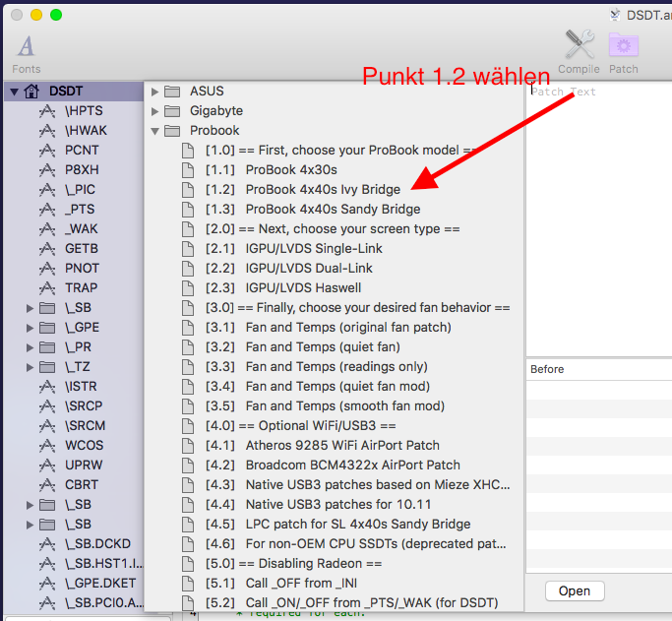Select the \_GPE.DKET tree entry
Image resolution: width=672 pixels, height=621 pixels.
point(100,584)
